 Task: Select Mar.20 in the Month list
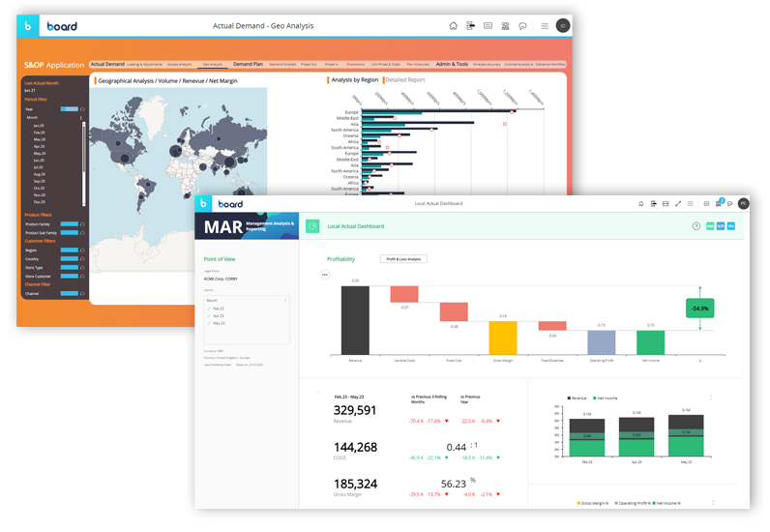[x=39, y=139]
